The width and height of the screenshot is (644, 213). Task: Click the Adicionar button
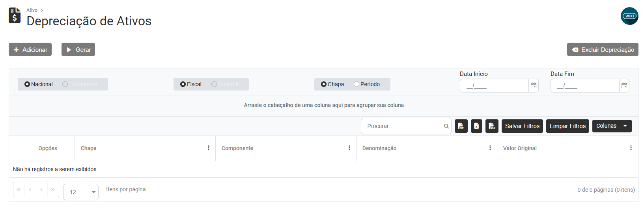[30, 49]
